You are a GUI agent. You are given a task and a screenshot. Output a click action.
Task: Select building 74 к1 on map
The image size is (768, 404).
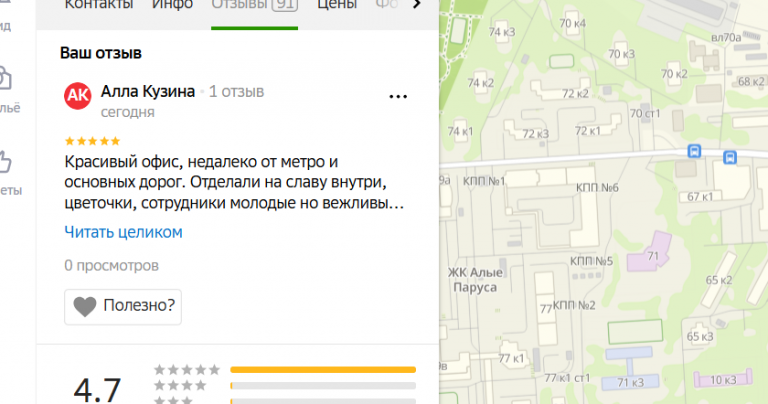pyautogui.click(x=460, y=131)
